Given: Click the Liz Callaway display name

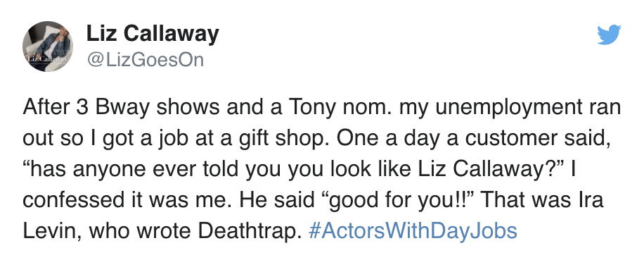Looking at the screenshot, I should [153, 34].
